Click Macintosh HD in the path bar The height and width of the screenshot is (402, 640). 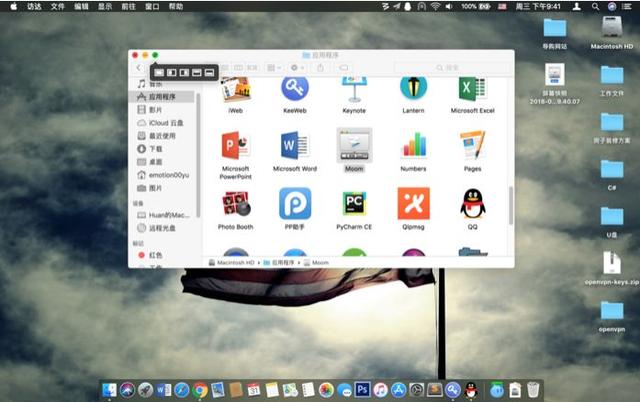point(231,262)
